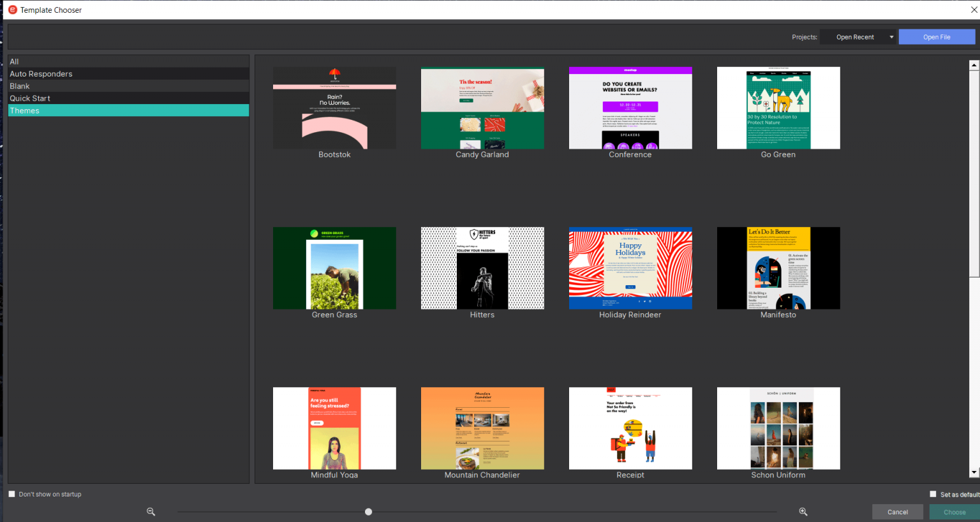Screen dimensions: 980x522
Task: Select the Manifesto template
Action: 778,268
